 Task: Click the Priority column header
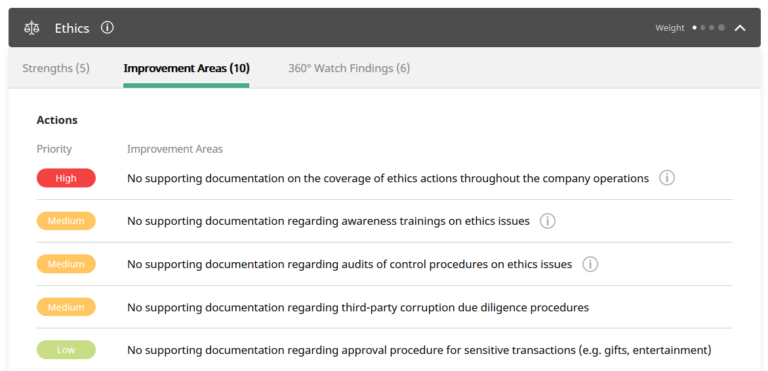[x=54, y=149]
